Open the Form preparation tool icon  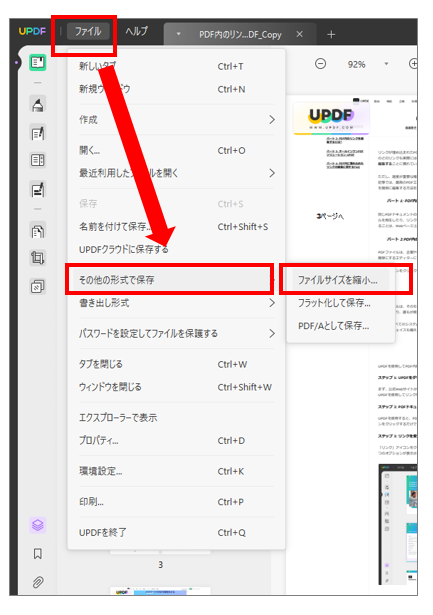pos(38,160)
